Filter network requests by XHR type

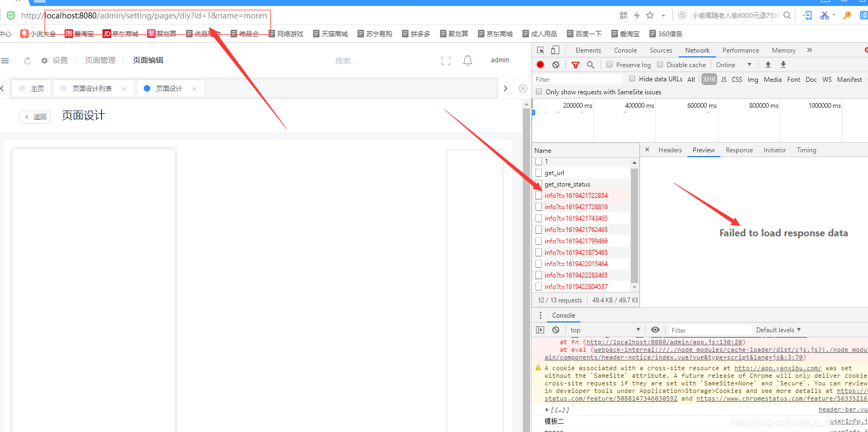coord(709,79)
